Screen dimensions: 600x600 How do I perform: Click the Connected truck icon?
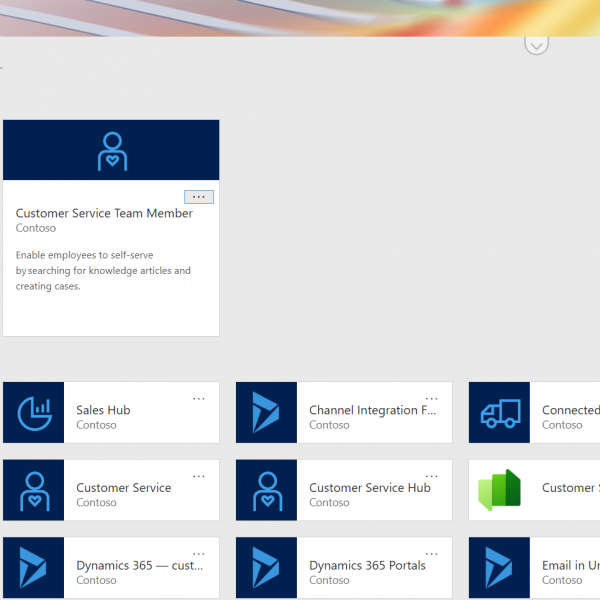click(x=501, y=413)
